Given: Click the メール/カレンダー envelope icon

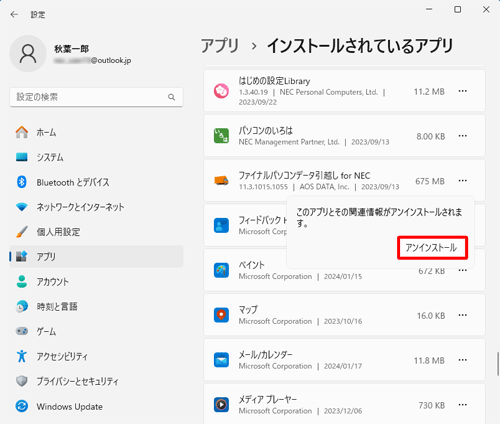Looking at the screenshot, I should point(221,360).
